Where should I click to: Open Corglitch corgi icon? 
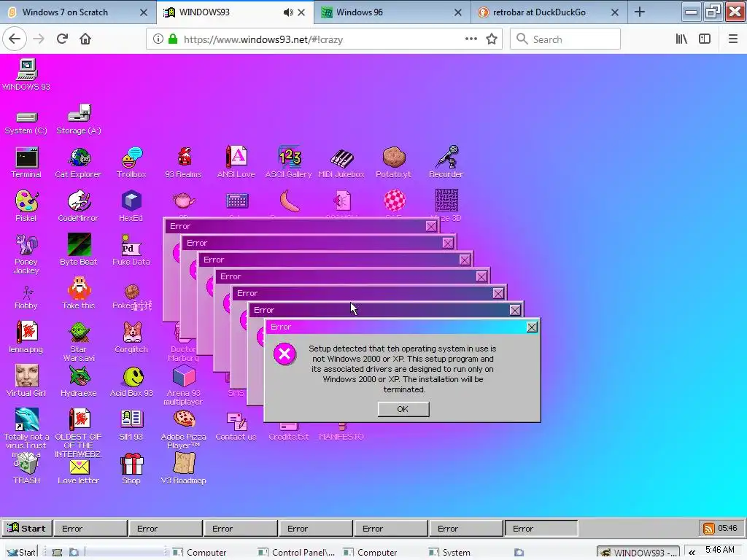click(x=131, y=337)
